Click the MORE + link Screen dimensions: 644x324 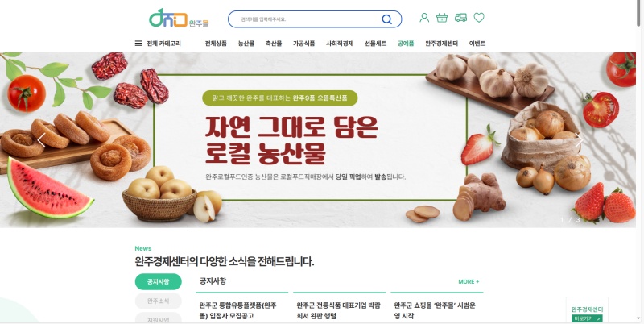point(469,281)
